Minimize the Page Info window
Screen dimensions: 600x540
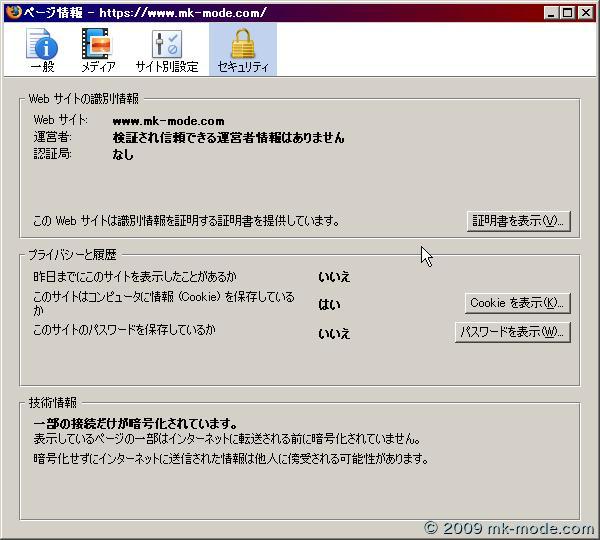(x=553, y=12)
